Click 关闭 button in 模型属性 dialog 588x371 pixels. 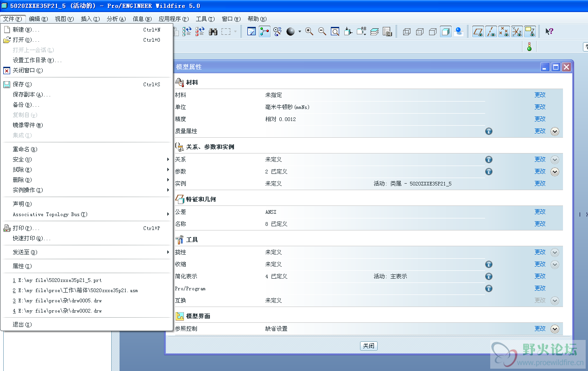[369, 346]
